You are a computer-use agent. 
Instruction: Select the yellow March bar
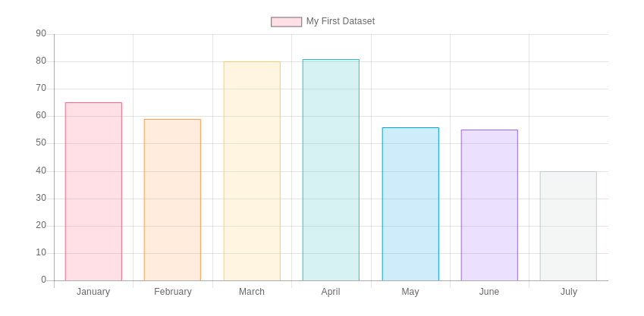[252, 171]
